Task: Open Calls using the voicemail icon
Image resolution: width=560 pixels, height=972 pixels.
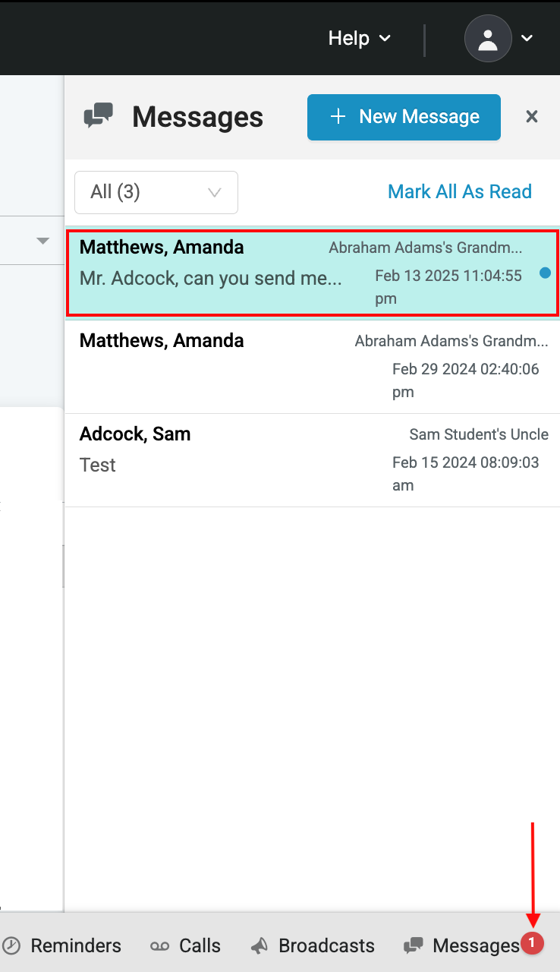Action: (160, 945)
